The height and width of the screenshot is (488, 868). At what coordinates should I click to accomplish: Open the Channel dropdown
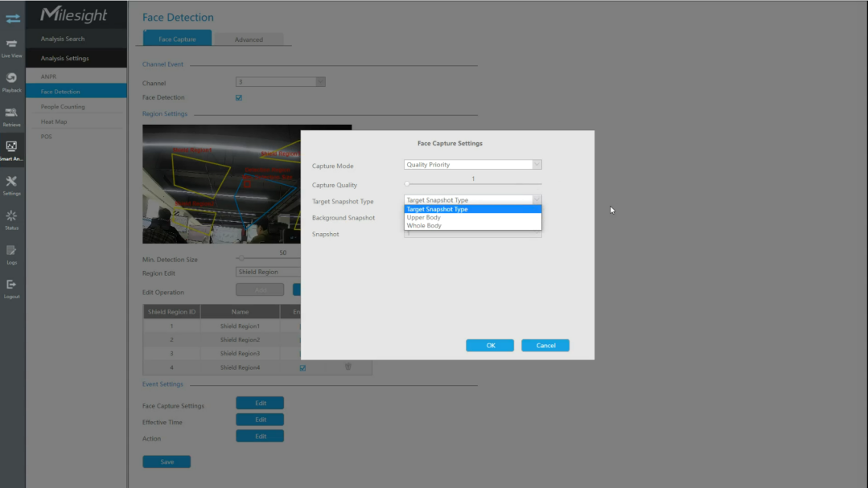pyautogui.click(x=281, y=82)
